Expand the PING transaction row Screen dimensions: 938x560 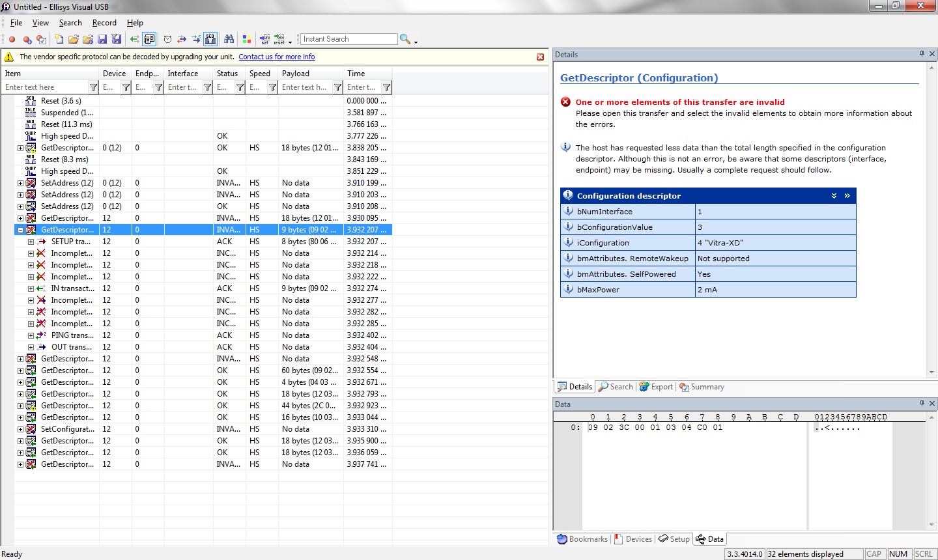point(31,335)
